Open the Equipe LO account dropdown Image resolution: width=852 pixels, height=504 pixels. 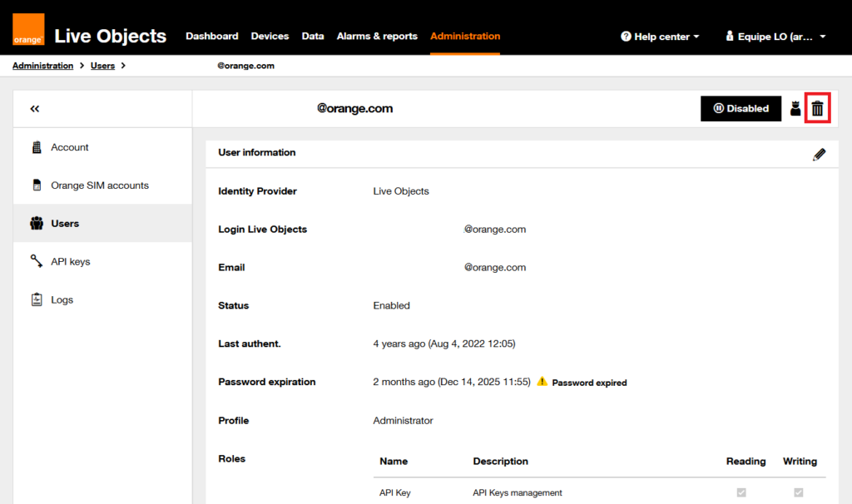(x=775, y=37)
